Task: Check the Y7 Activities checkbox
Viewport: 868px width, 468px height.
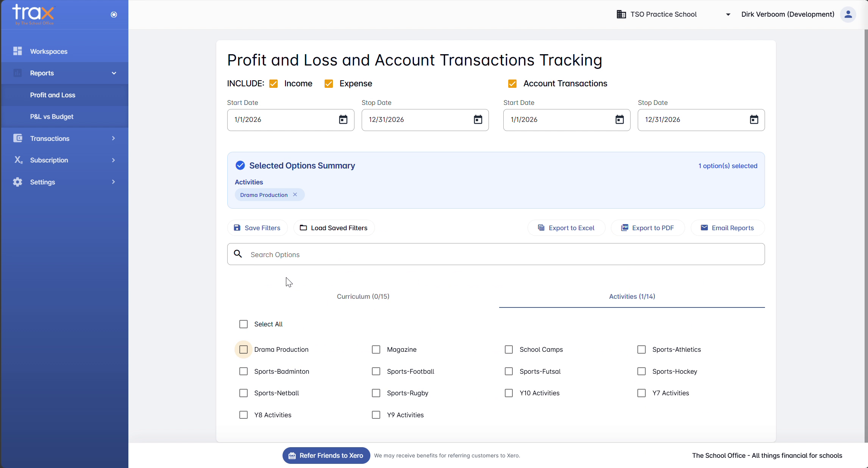Action: coord(642,393)
